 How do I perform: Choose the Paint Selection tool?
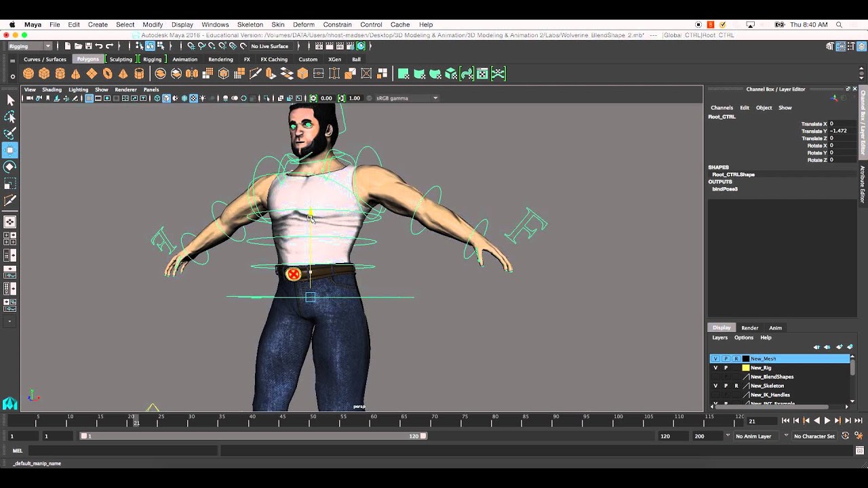(x=10, y=134)
